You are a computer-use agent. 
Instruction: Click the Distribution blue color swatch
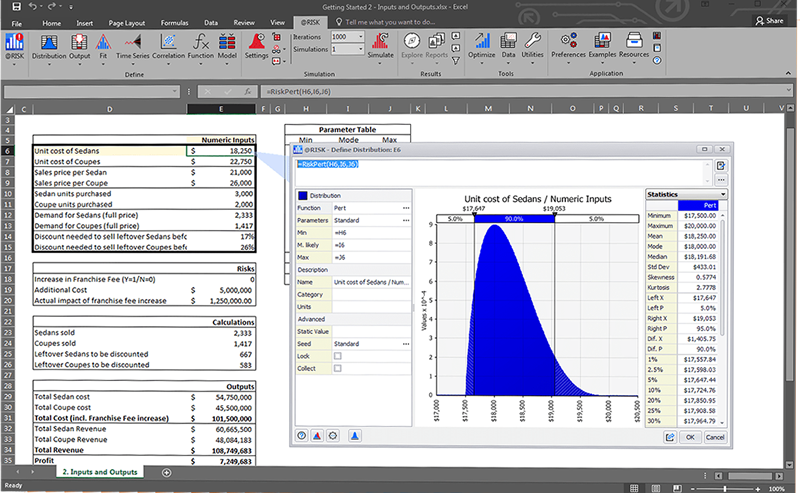(303, 195)
